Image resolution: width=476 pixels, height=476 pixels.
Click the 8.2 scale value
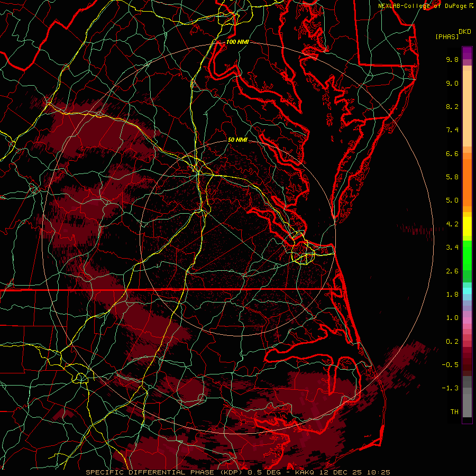pos(452,106)
